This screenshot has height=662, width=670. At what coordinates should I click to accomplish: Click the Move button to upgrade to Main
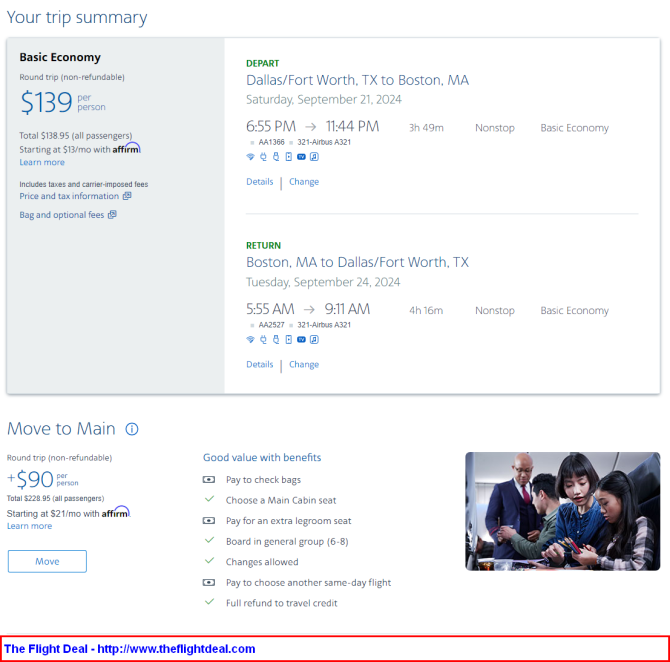pyautogui.click(x=47, y=561)
